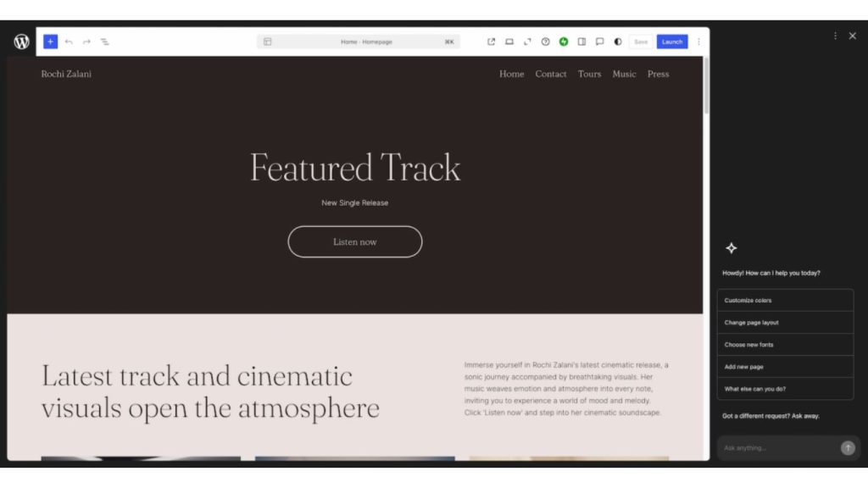Toggle the dark/light contrast preview icon
The height and width of the screenshot is (488, 868).
[x=617, y=41]
